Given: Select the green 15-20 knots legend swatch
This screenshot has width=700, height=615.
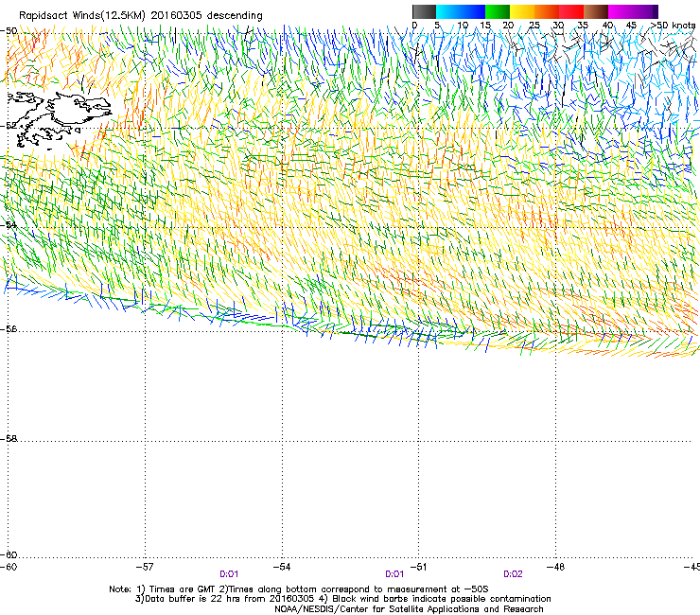Looking at the screenshot, I should point(498,11).
